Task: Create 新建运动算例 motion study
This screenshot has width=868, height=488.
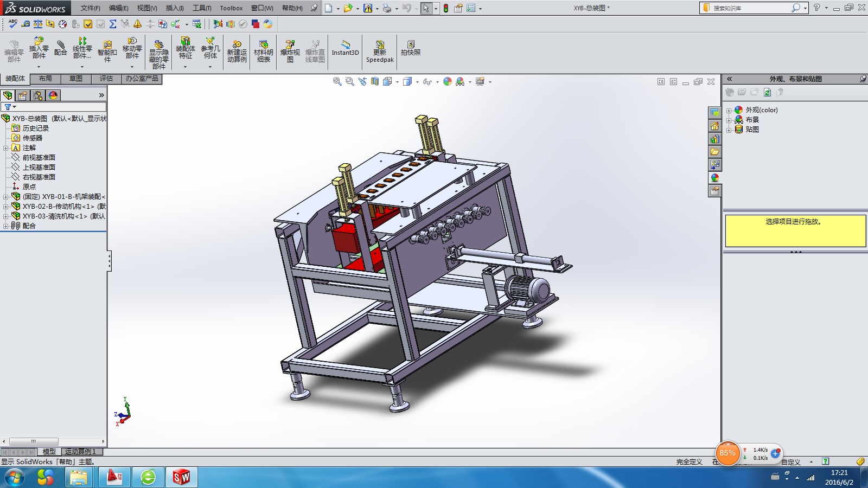Action: coord(237,52)
